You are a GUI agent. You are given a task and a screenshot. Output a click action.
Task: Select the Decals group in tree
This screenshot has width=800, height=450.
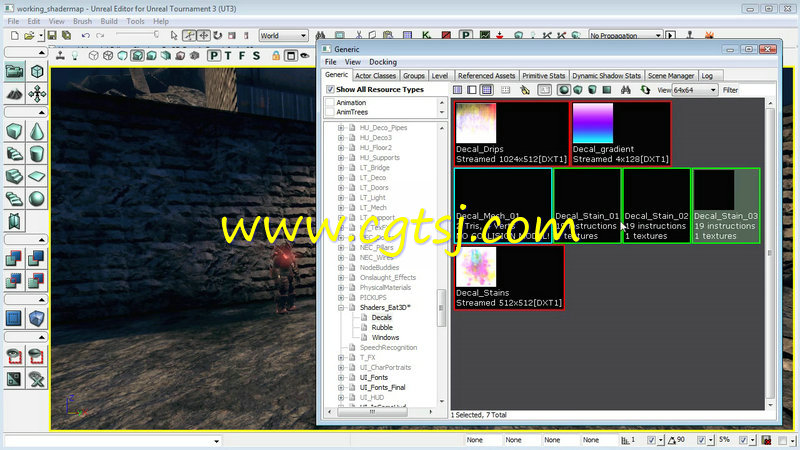tap(381, 317)
